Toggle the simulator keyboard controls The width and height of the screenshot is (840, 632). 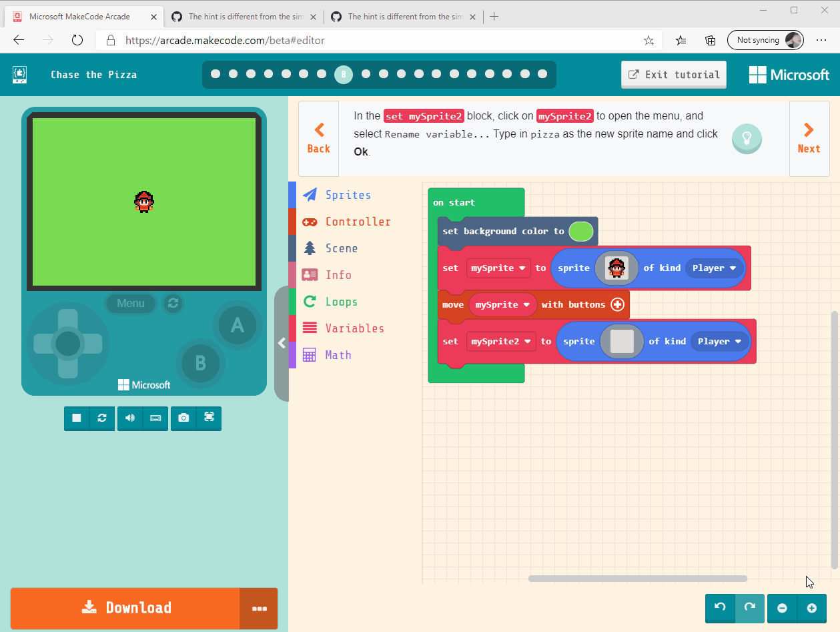point(155,418)
